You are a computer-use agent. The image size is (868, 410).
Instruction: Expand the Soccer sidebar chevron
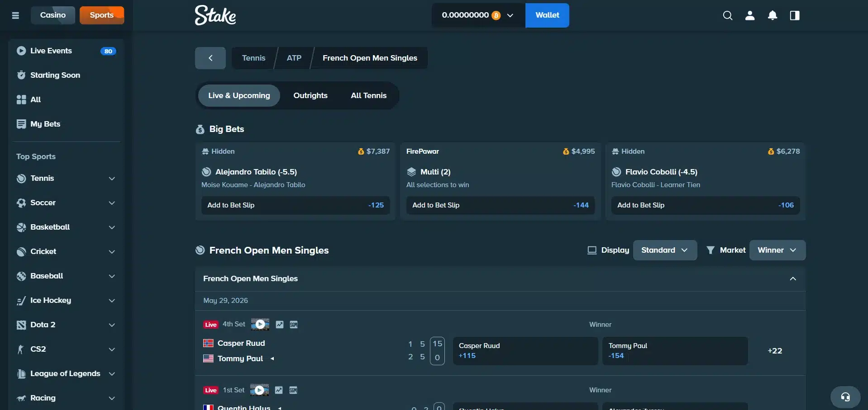coord(112,203)
